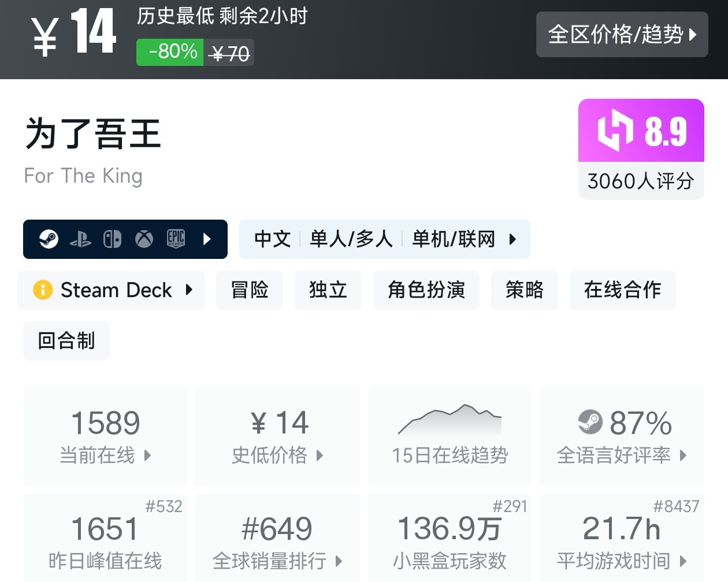Click the #291 rank label
This screenshot has width=728, height=582.
pos(510,507)
